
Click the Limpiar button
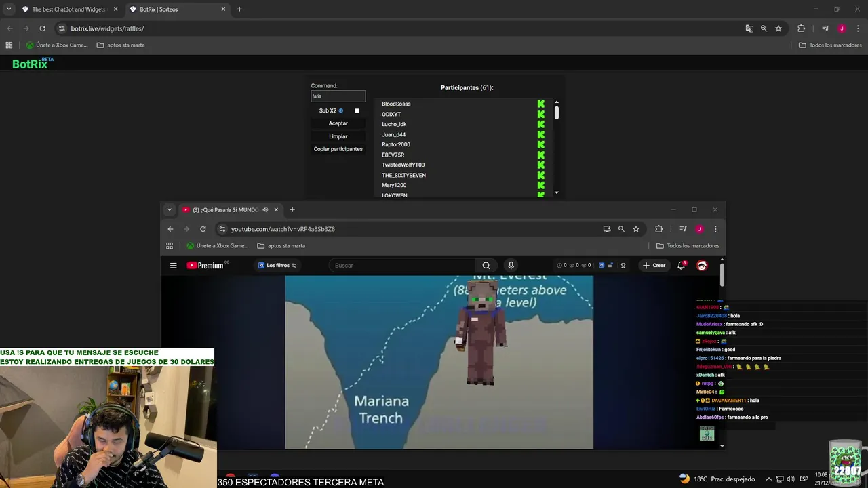pyautogui.click(x=338, y=136)
